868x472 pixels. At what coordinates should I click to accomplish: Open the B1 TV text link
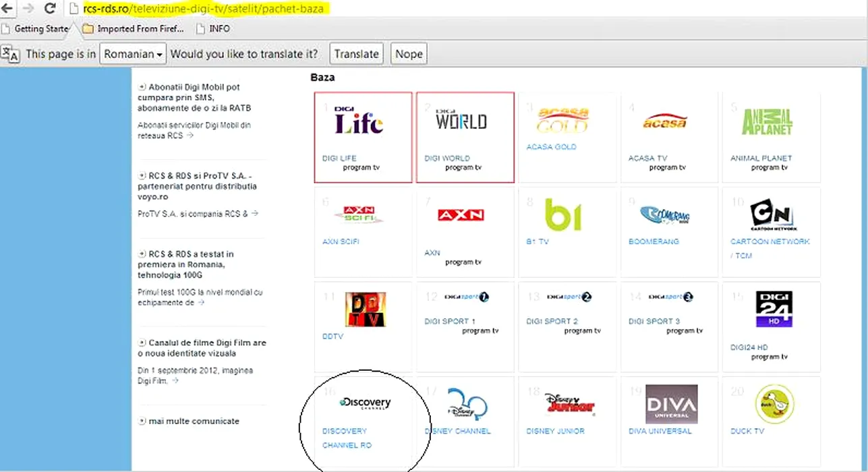pyautogui.click(x=538, y=241)
